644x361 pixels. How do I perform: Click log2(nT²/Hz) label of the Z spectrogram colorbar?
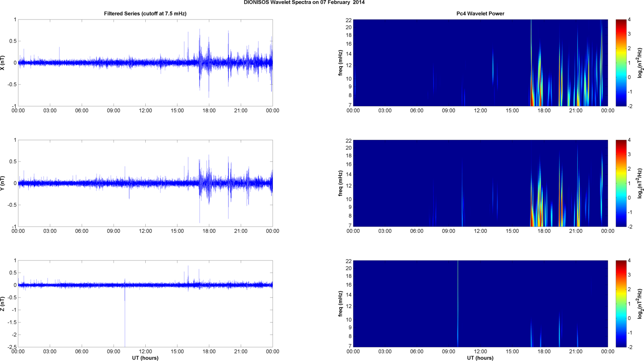pyautogui.click(x=640, y=304)
